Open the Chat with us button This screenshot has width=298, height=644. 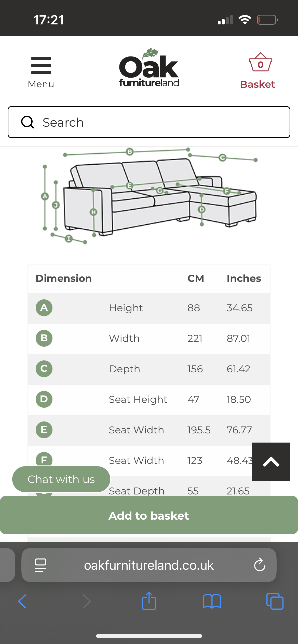(61, 479)
